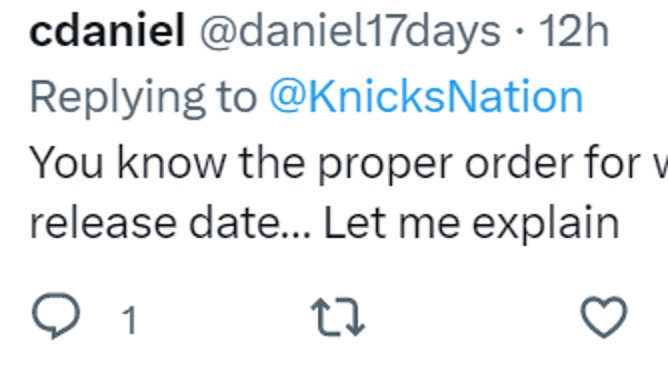The width and height of the screenshot is (668, 376).
Task: View the tweet posted 12h ago
Action: coord(573,32)
